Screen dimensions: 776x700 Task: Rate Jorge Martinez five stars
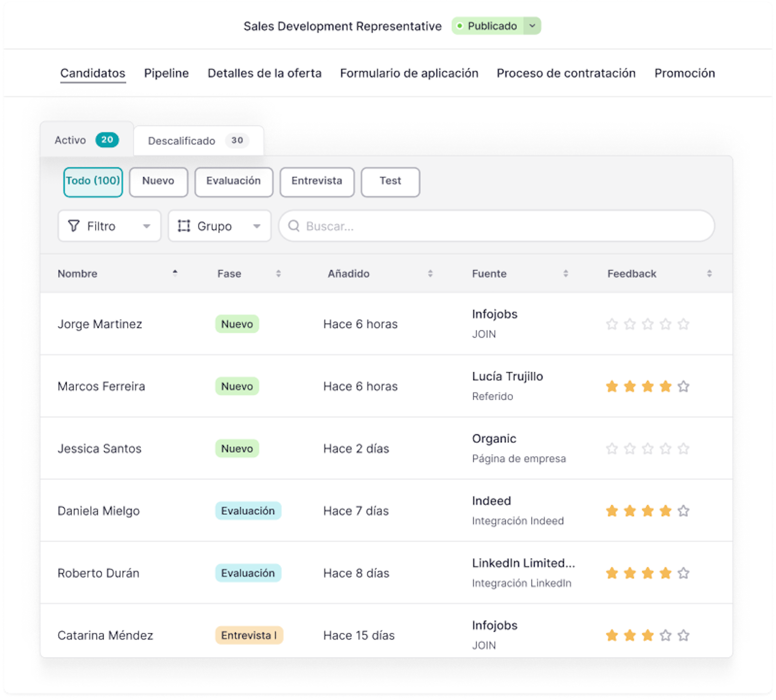683,324
